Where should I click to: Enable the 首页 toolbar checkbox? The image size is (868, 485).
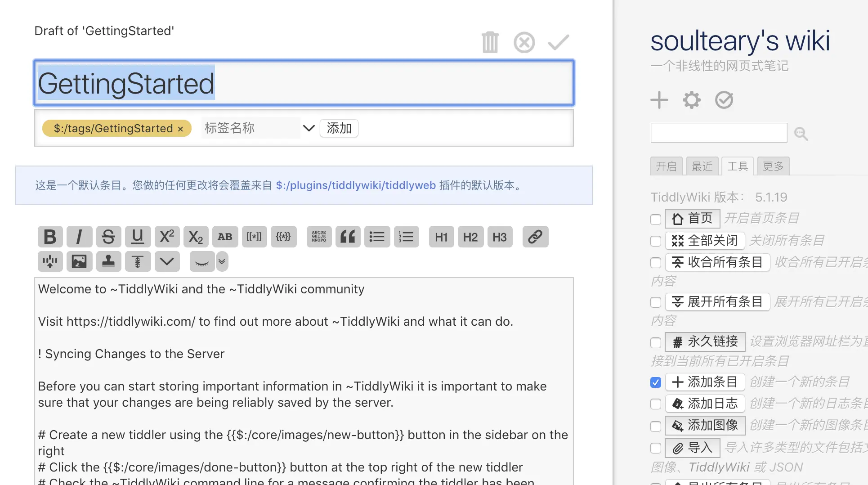[x=655, y=219]
